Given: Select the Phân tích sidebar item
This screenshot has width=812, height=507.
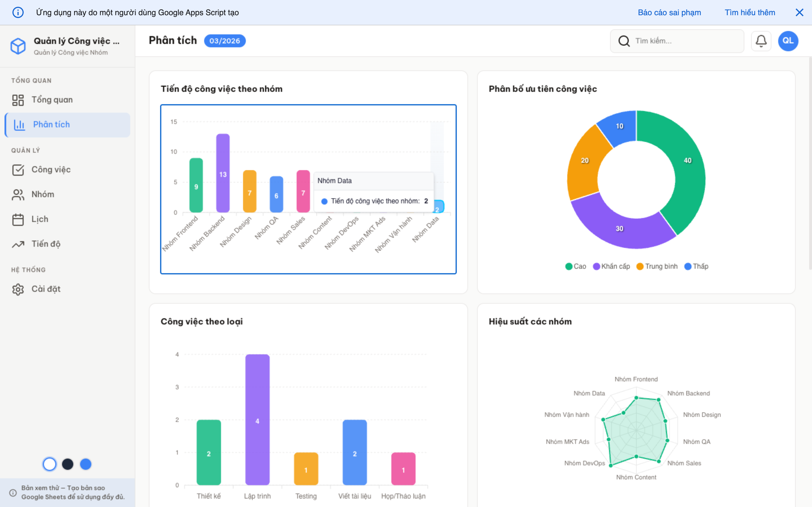Looking at the screenshot, I should pyautogui.click(x=52, y=124).
